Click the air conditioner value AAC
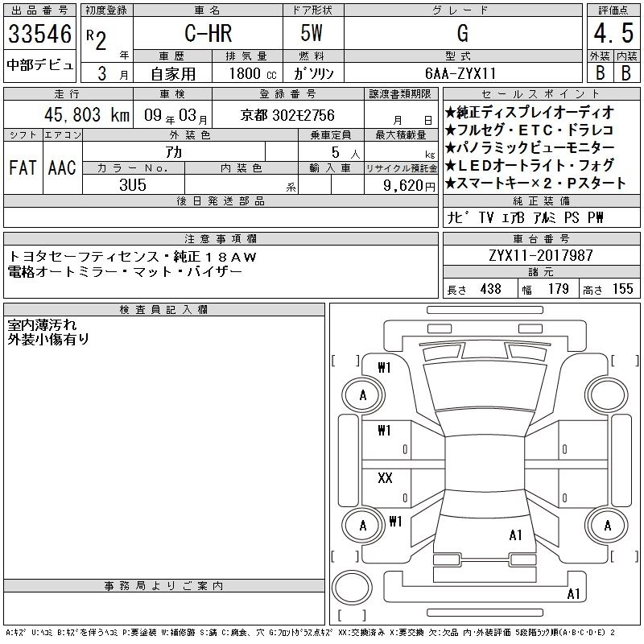The width and height of the screenshot is (644, 644). [x=62, y=167]
